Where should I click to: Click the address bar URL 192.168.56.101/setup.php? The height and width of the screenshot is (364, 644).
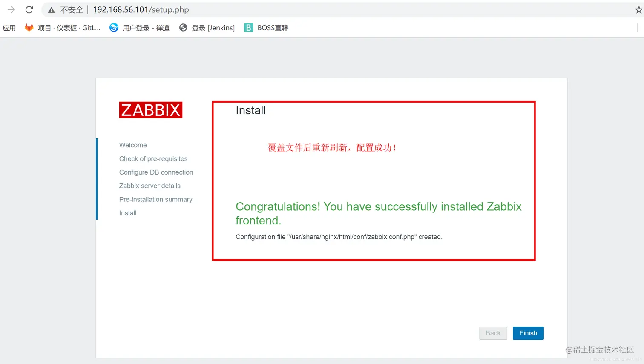click(141, 10)
